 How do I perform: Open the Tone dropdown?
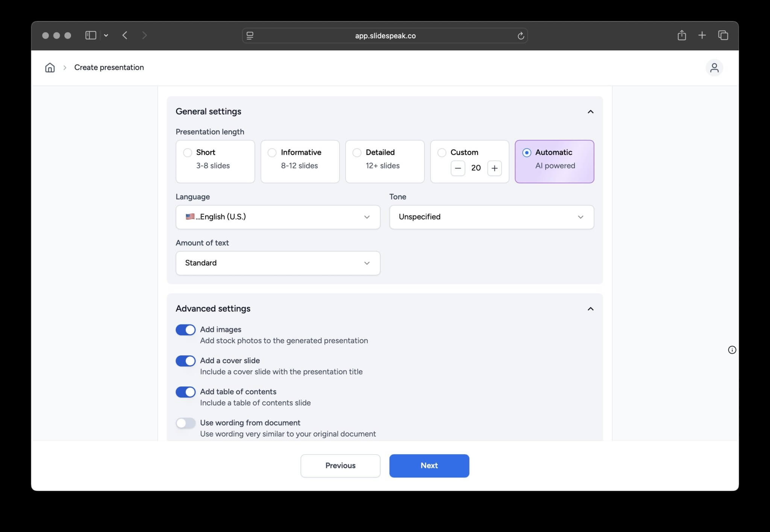click(491, 217)
